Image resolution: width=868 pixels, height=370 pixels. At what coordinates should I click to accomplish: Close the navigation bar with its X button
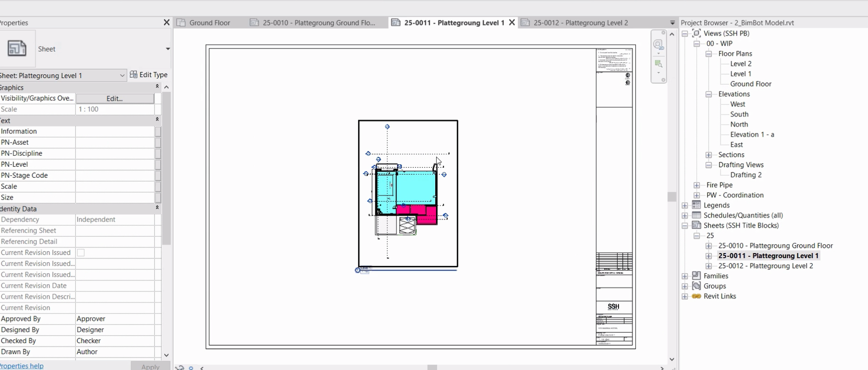[x=663, y=33]
